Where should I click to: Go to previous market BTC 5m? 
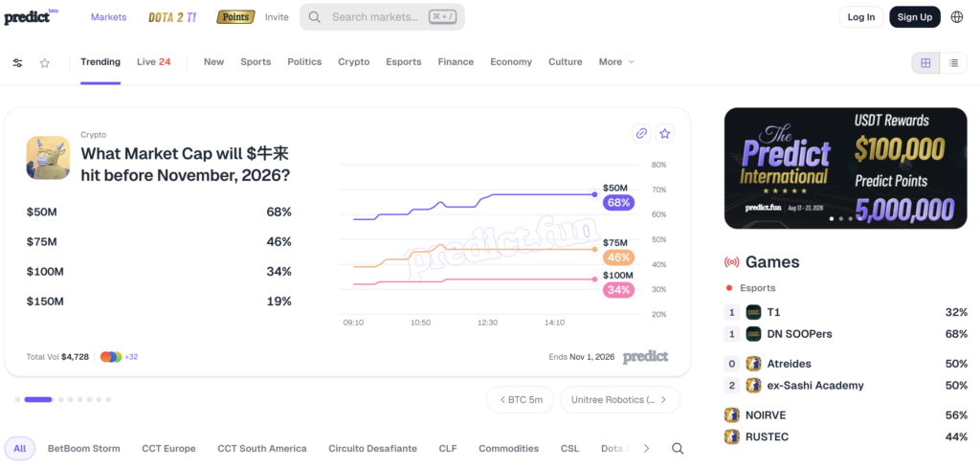[x=520, y=399]
